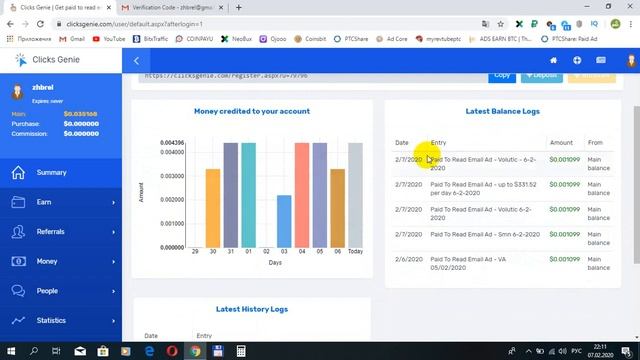Image resolution: width=640 pixels, height=360 pixels.
Task: Click the Referrals person icon
Action: [x=18, y=232]
